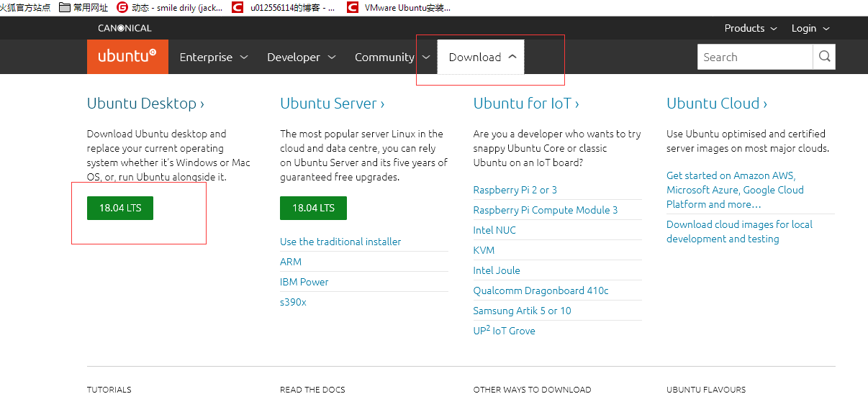This screenshot has width=868, height=394.
Task: Open Use the traditional installer link
Action: 340,242
